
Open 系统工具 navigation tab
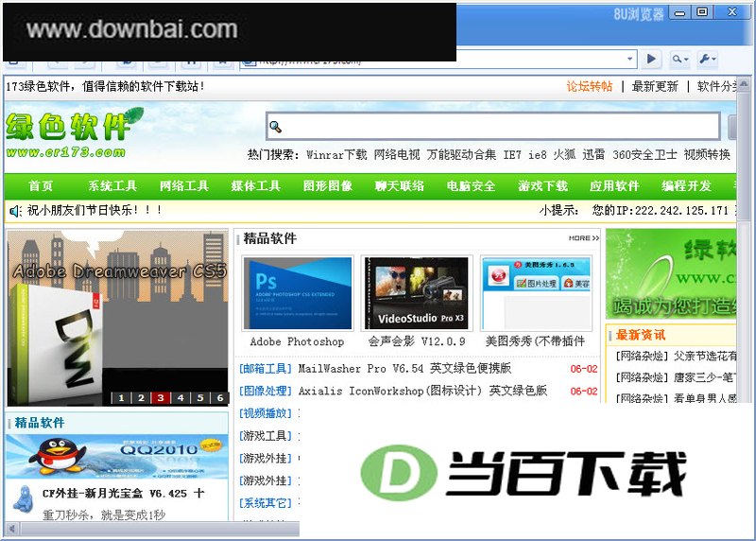point(112,185)
